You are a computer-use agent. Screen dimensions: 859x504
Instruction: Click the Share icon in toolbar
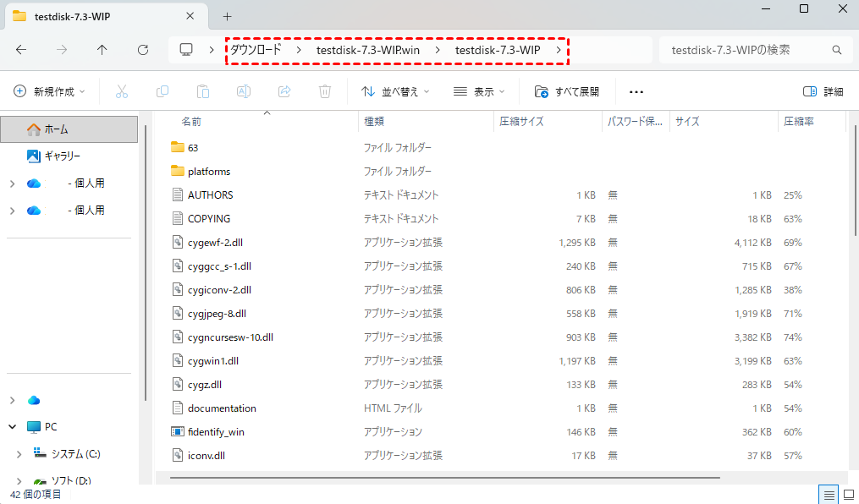pyautogui.click(x=284, y=91)
